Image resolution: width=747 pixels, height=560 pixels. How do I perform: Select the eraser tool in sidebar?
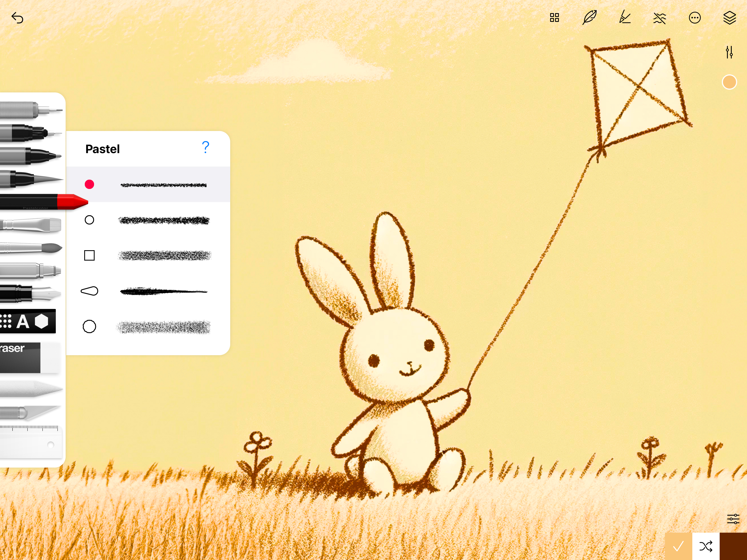click(x=30, y=358)
